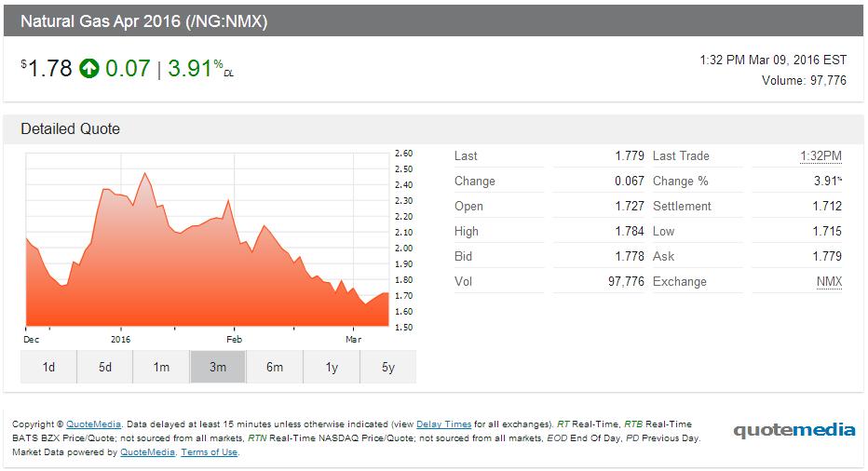The width and height of the screenshot is (868, 471).
Task: Switch to the 6m chart view
Action: pos(275,368)
